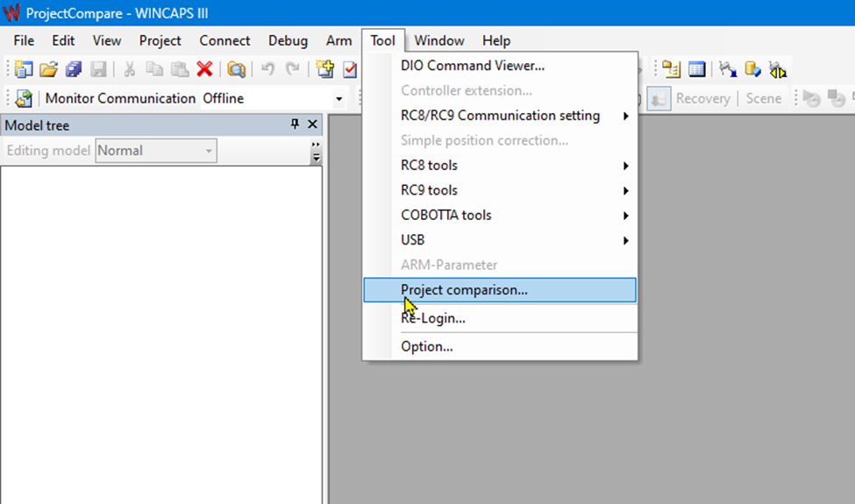Open the Edit menu
Image resolution: width=855 pixels, height=504 pixels.
tap(63, 41)
